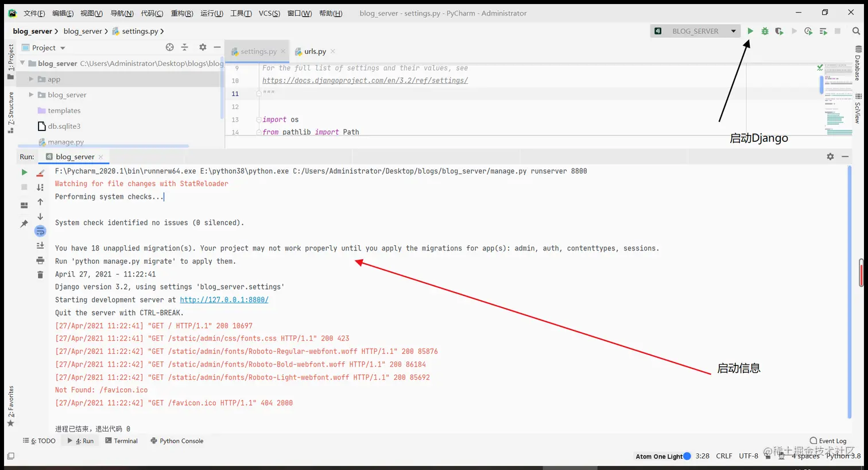Toggle the read-only lock in status bar

coord(768,456)
